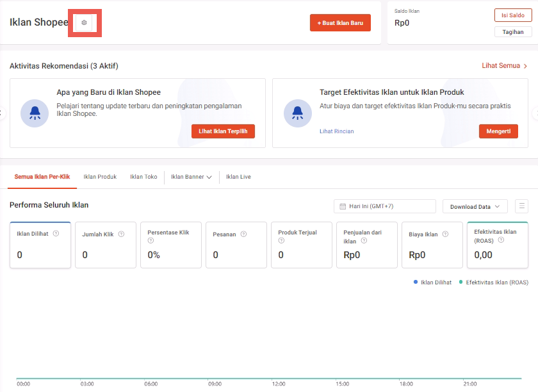Screen dimensions: 538x392
Task: Click Isi Saldo to top up
Action: pos(513,15)
